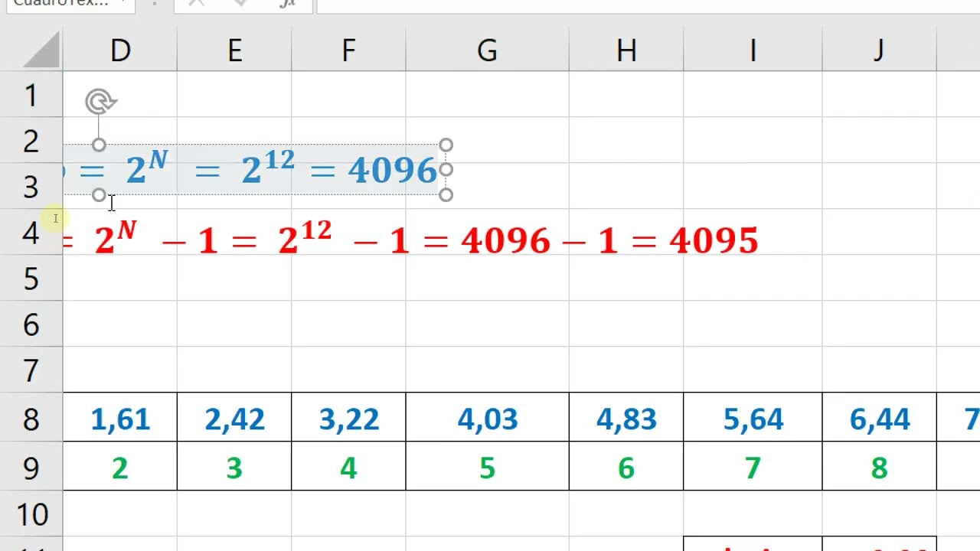This screenshot has height=551, width=980.
Task: Click the cell containing 2,42
Action: pyautogui.click(x=234, y=418)
